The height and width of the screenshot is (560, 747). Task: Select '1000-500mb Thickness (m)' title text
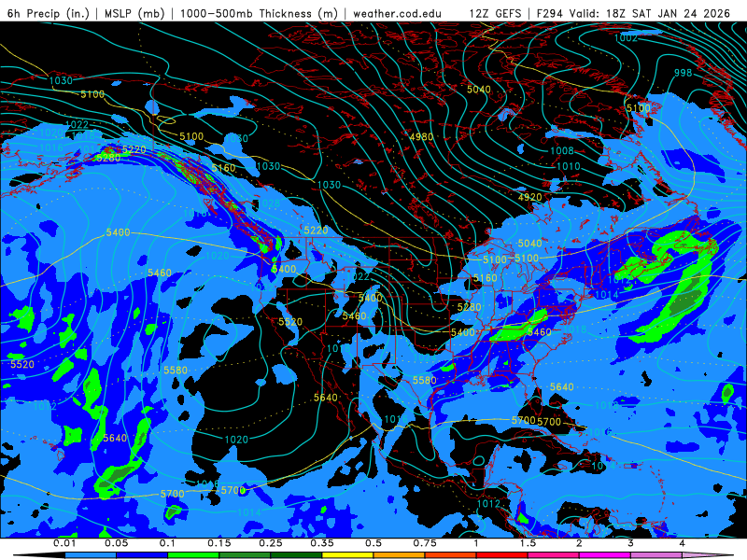pyautogui.click(x=259, y=13)
